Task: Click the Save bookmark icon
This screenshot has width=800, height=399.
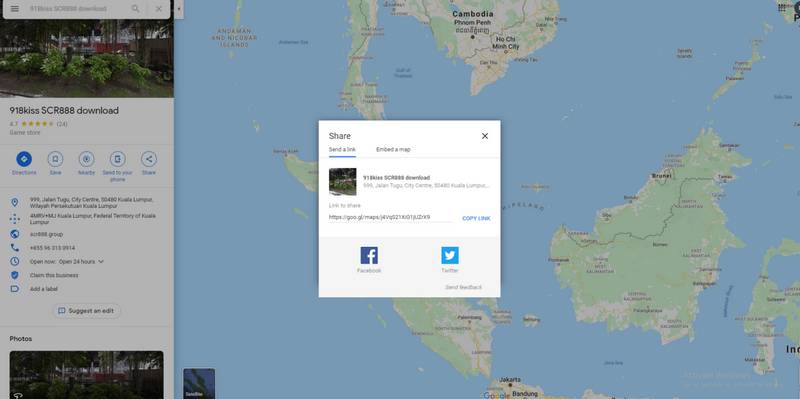Action: click(x=55, y=159)
